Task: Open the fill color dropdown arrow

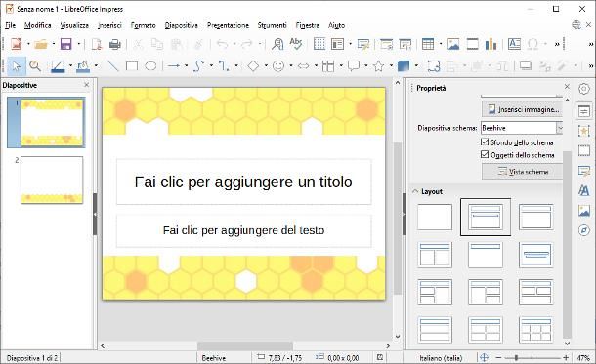Action: 96,66
